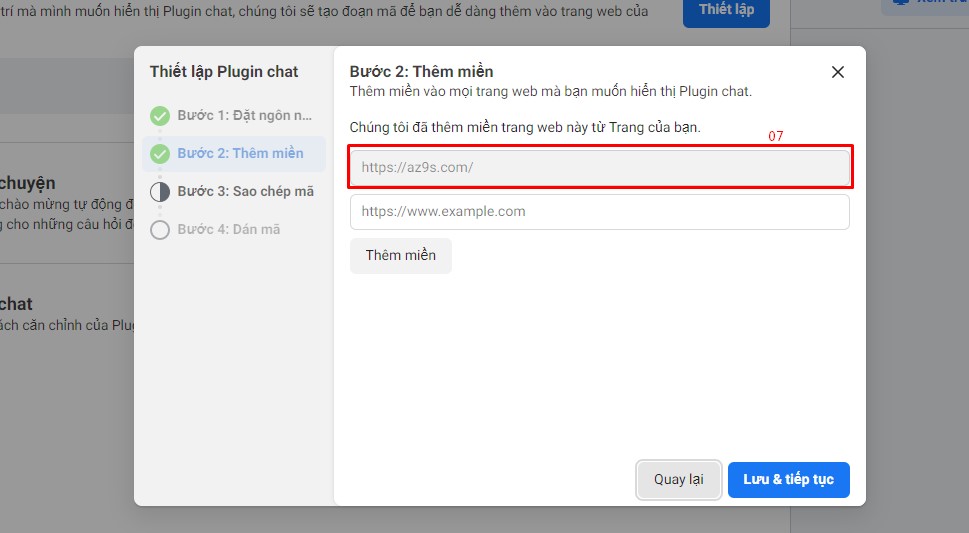
Task: Jump to Bước 4: Dán mã step
Action: click(x=228, y=230)
